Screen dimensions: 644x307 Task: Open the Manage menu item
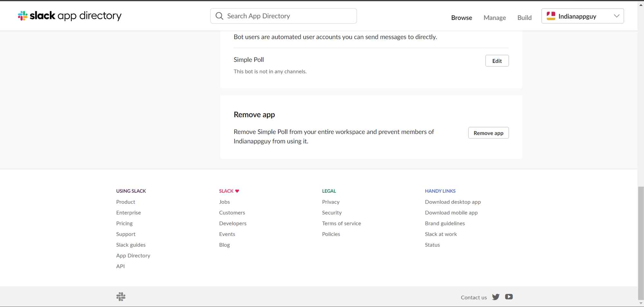(x=495, y=18)
